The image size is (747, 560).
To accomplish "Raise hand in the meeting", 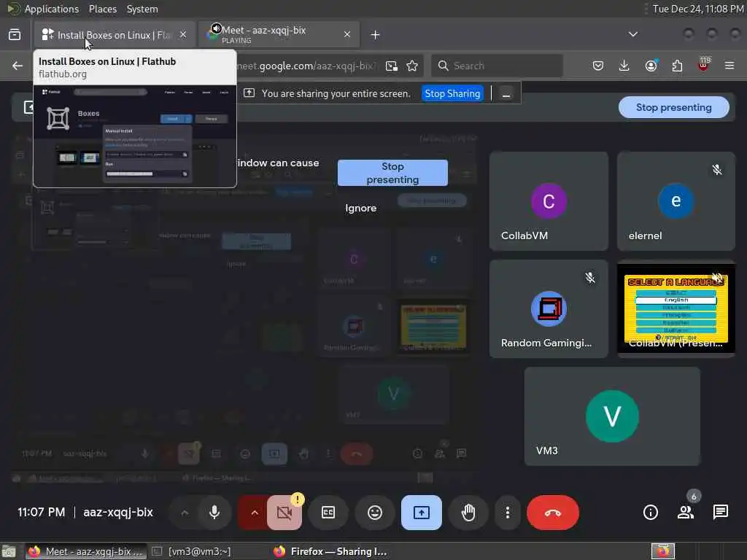I will tap(468, 513).
